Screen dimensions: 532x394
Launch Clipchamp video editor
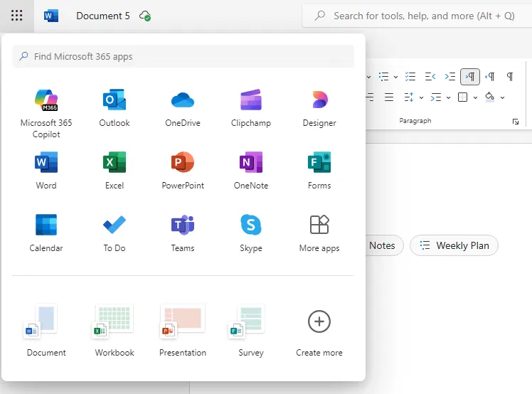251,108
